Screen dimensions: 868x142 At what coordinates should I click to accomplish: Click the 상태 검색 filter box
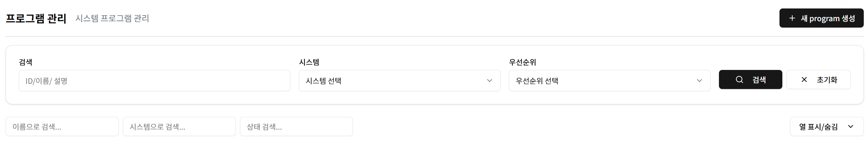click(x=296, y=126)
